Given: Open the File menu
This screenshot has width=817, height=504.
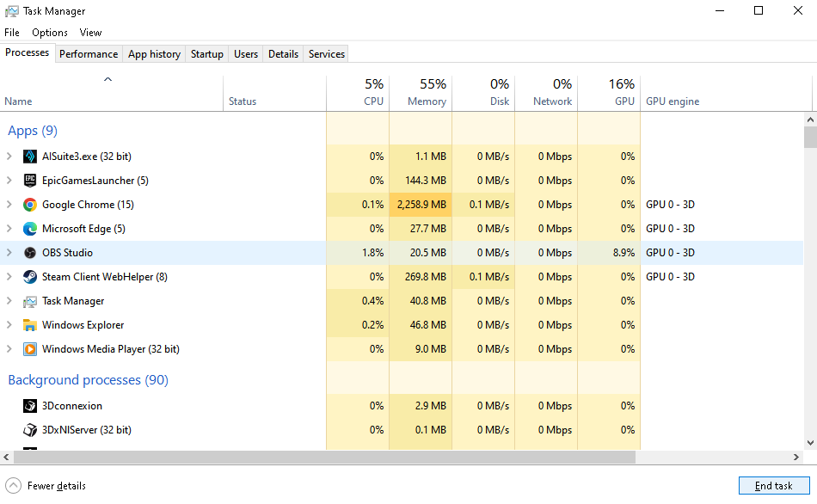Looking at the screenshot, I should pos(12,33).
